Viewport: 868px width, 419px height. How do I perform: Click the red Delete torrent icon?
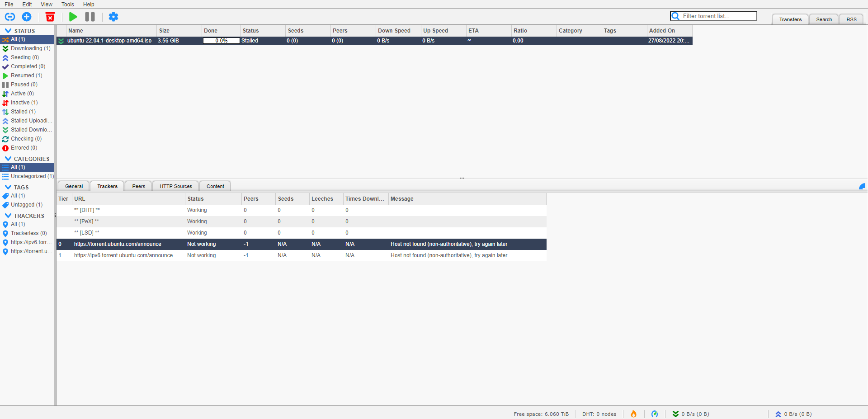coord(50,17)
